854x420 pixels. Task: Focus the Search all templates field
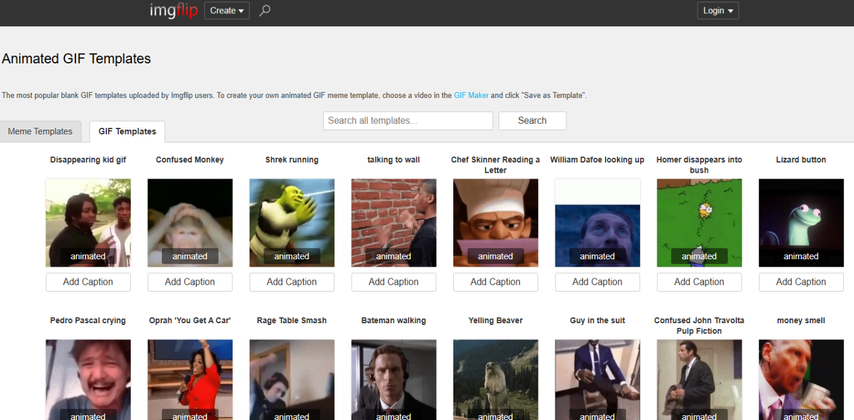tap(408, 120)
